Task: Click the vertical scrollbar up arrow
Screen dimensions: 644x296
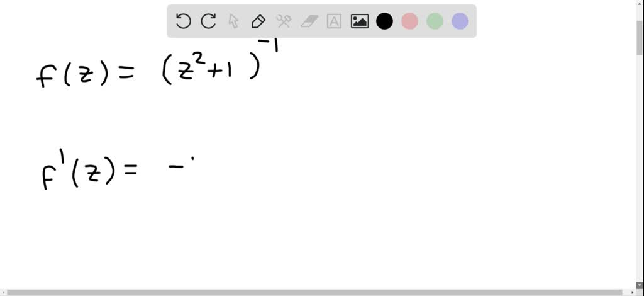Action: pos(640,3)
